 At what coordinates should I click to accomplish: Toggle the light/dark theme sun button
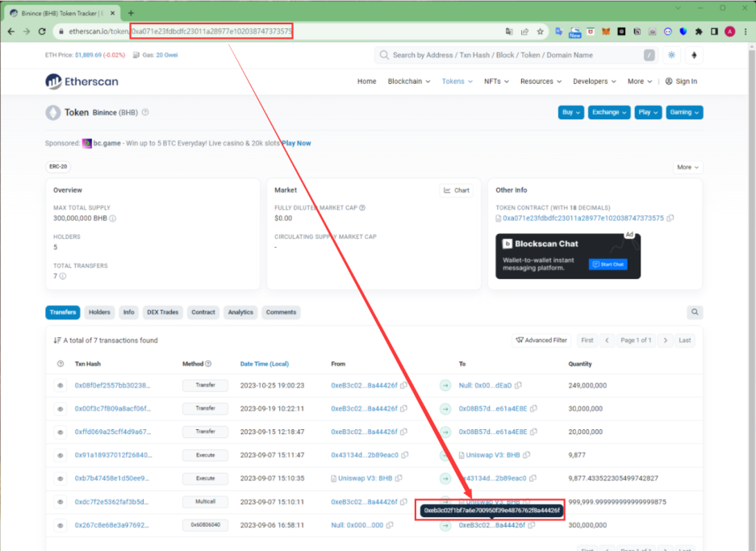tap(671, 56)
